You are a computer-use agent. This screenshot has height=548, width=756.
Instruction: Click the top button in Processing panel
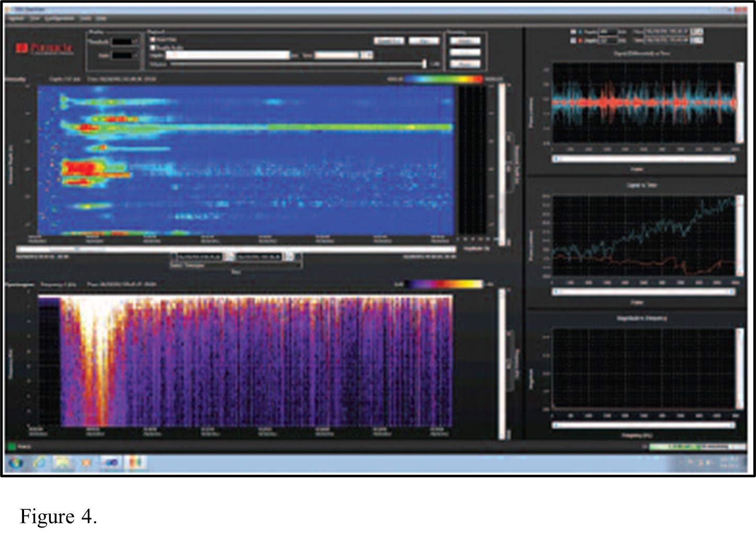[x=465, y=41]
